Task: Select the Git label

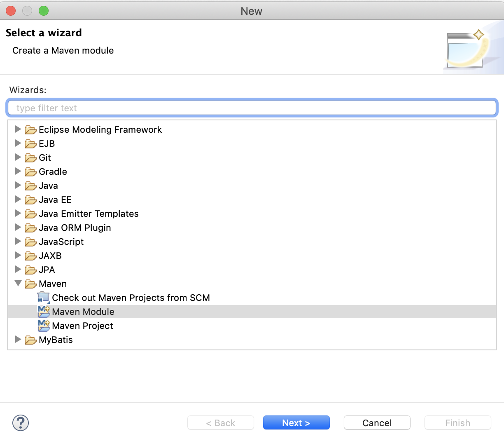Action: (x=45, y=157)
